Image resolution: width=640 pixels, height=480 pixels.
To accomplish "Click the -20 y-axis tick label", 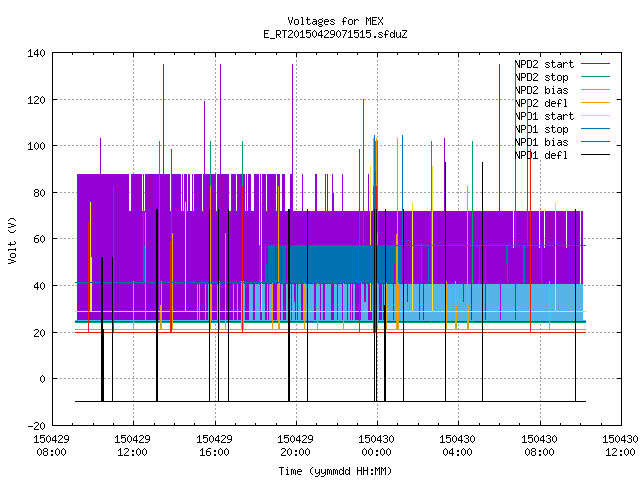I will tap(36, 426).
